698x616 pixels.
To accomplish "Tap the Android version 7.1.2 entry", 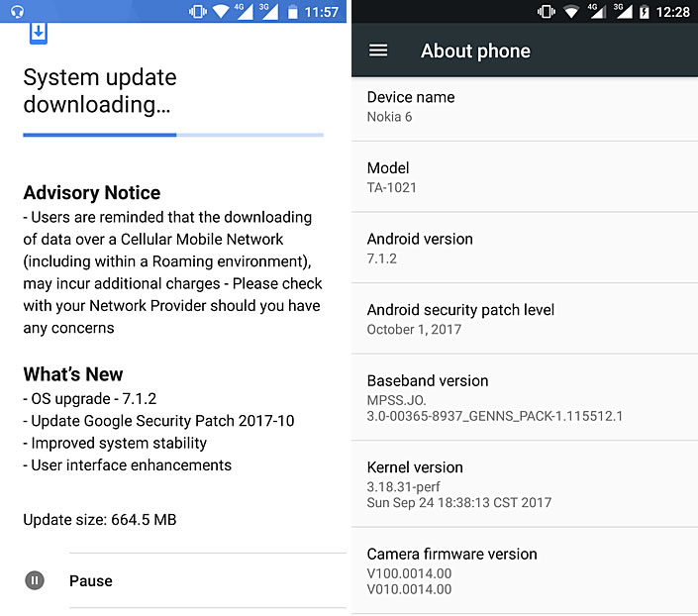I will 525,248.
